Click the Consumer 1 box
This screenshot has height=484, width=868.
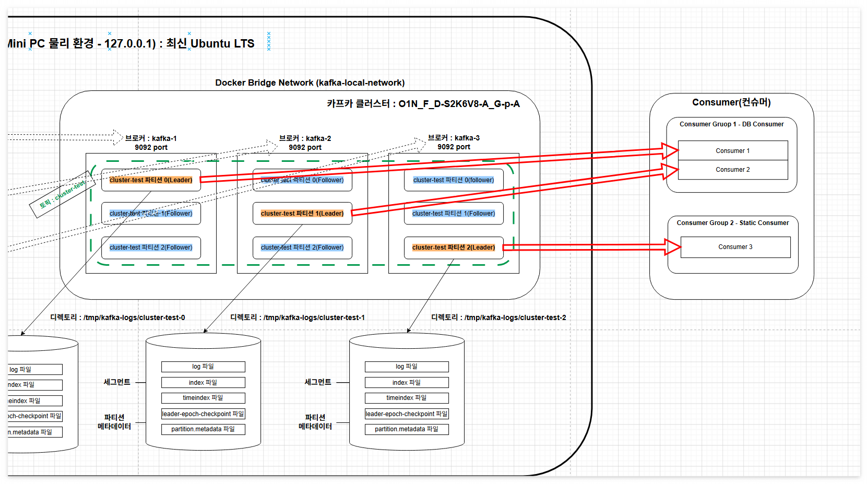[x=733, y=150]
